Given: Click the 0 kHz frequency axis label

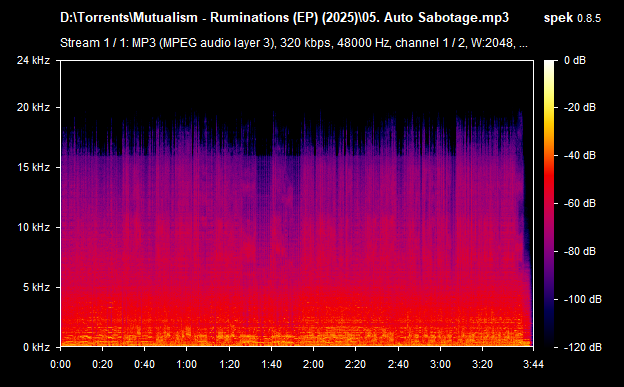Looking at the screenshot, I should (x=37, y=347).
